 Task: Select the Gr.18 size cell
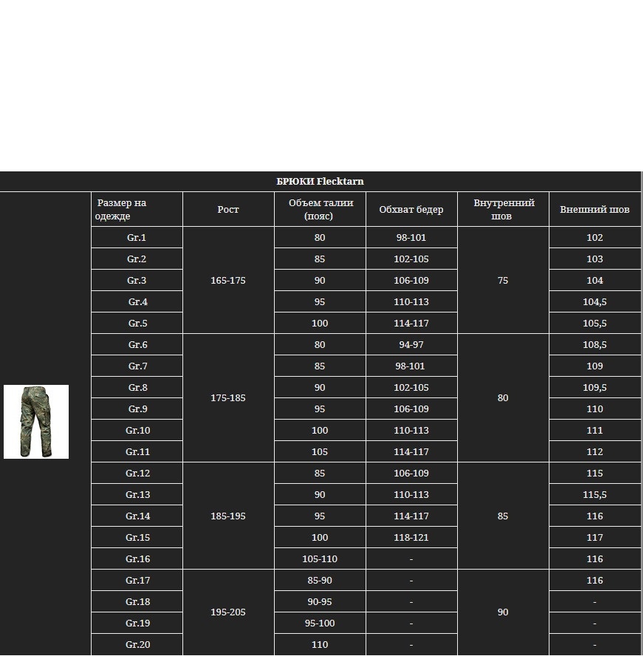pyautogui.click(x=137, y=601)
